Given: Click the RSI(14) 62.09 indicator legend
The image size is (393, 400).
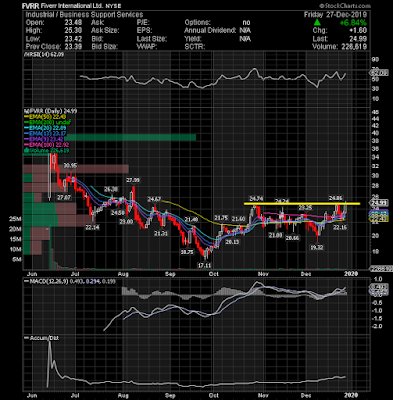Looking at the screenshot, I should (44, 55).
